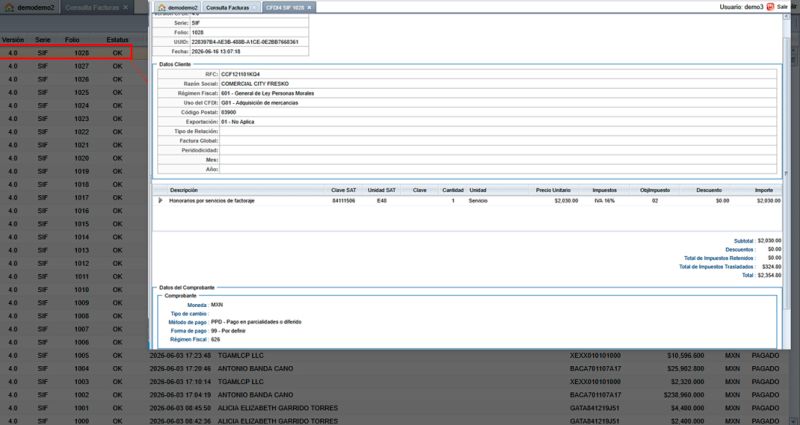800x425 pixels.
Task: Sort by the Folio column header in the background list
Action: point(72,39)
